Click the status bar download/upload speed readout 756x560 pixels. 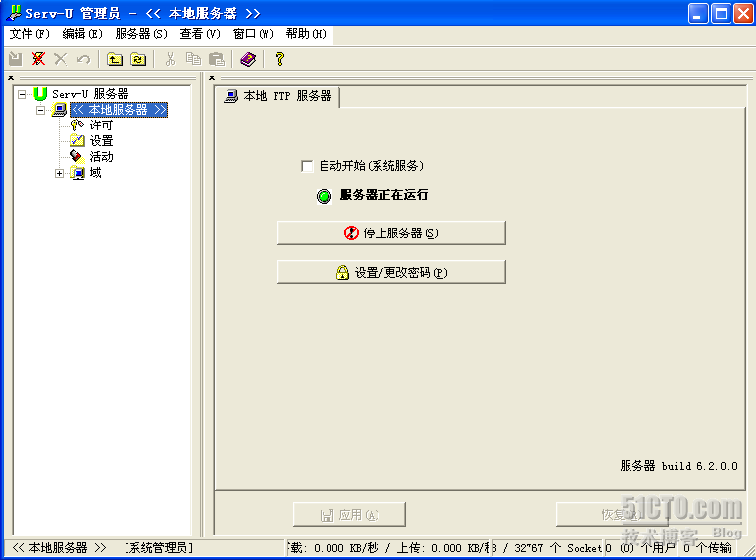(389, 548)
